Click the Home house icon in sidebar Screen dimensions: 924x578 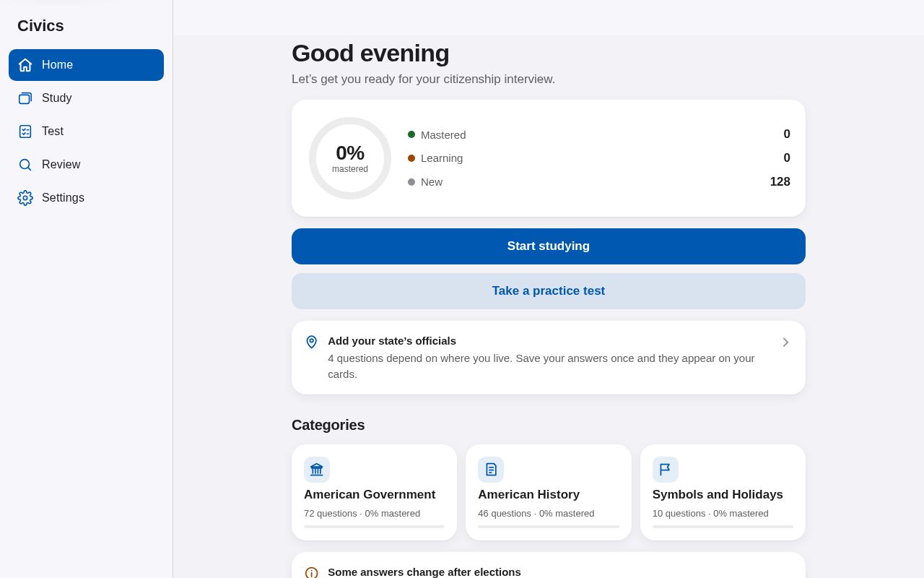[x=25, y=65]
